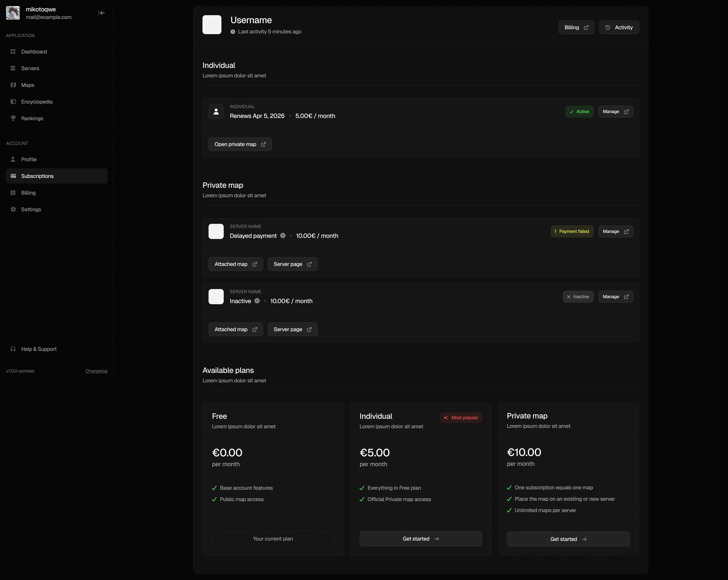Open Dashboard in the sidebar
The width and height of the screenshot is (728, 580).
(57, 52)
